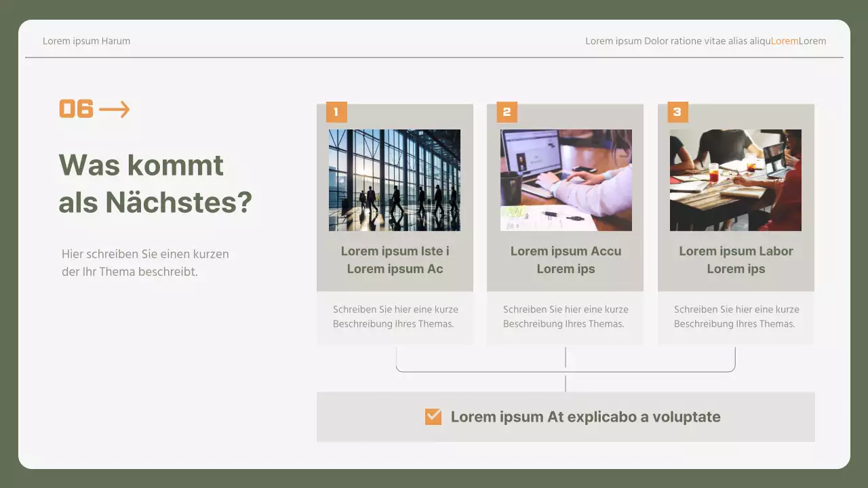The image size is (868, 488).
Task: Click the orange 06 slide number
Action: pos(76,109)
